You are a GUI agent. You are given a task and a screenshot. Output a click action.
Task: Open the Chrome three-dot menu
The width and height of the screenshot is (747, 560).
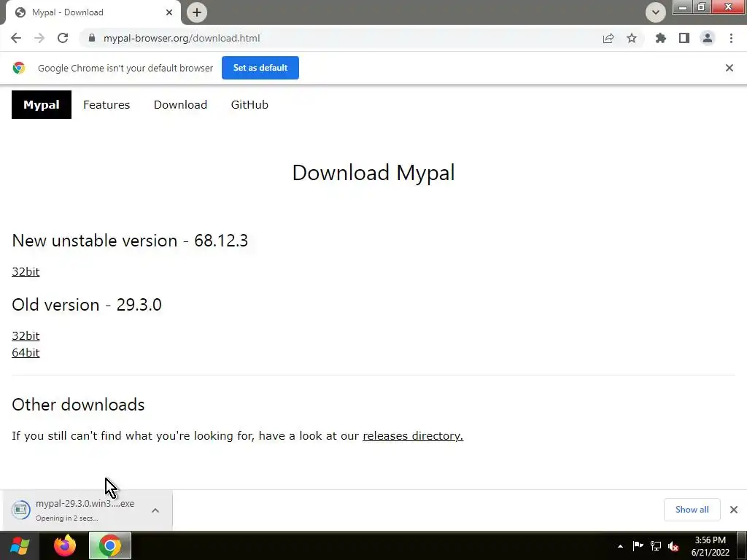click(x=731, y=38)
